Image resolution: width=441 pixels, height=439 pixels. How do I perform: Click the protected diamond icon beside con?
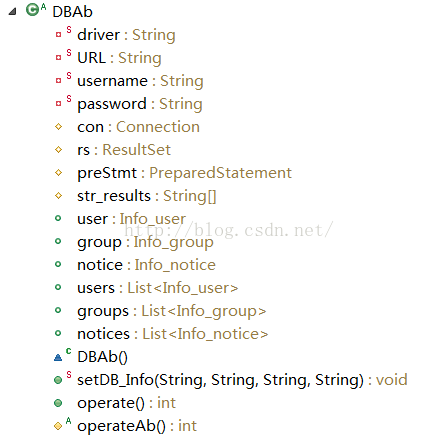(59, 127)
